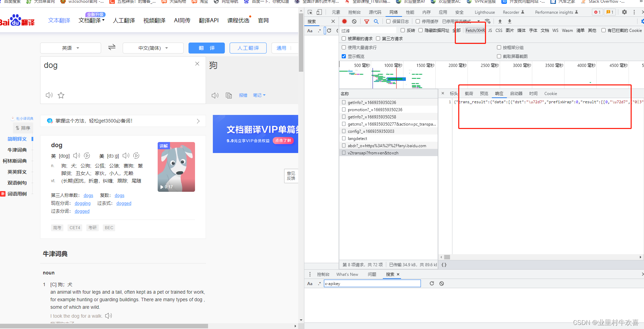
Task: Close the request details panel
Action: click(443, 93)
